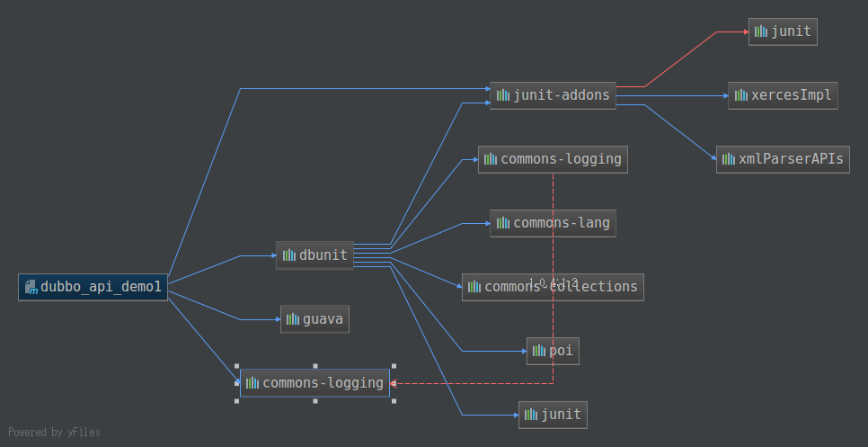Select junit node targeted by red edge
This screenshot has width=868, height=447.
pos(783,31)
